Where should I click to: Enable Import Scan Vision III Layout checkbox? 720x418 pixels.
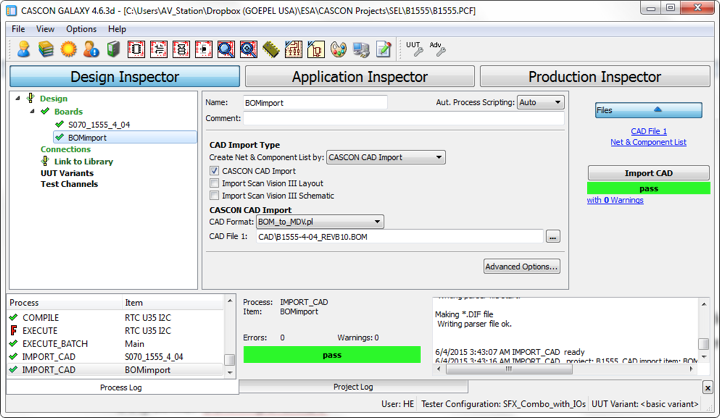point(214,183)
